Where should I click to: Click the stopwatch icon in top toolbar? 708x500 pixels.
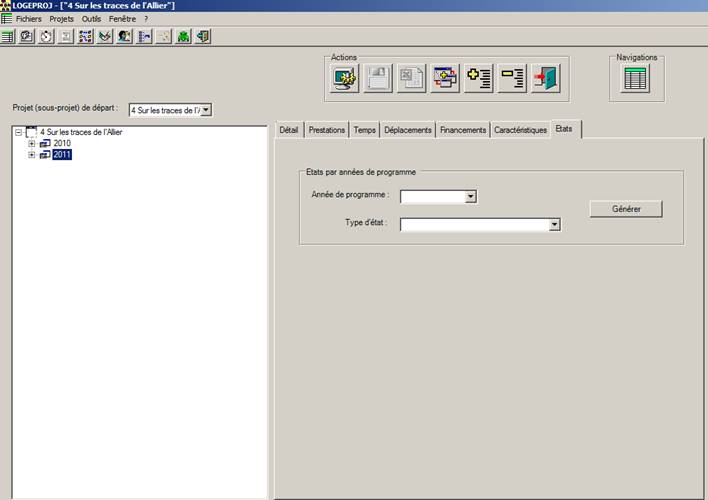[x=46, y=36]
